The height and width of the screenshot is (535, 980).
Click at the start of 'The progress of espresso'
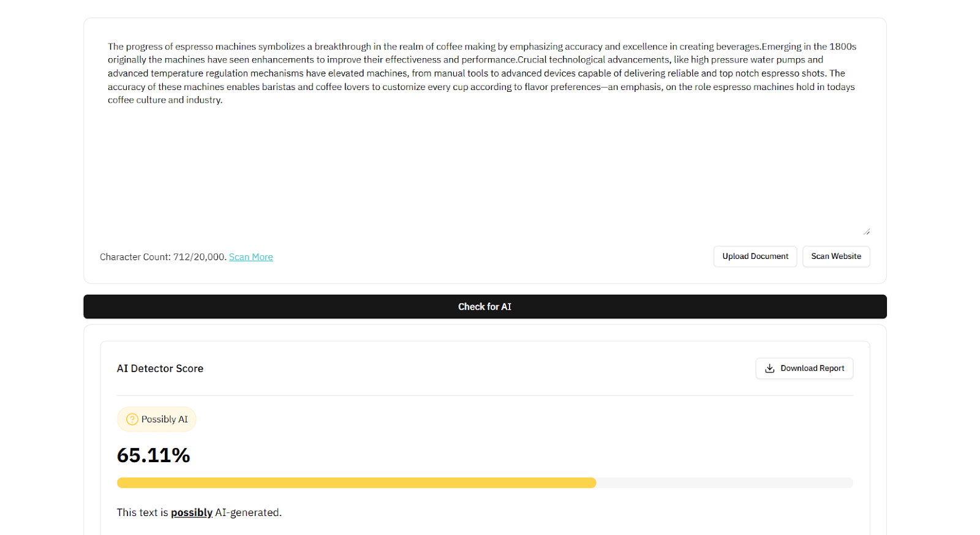click(108, 47)
